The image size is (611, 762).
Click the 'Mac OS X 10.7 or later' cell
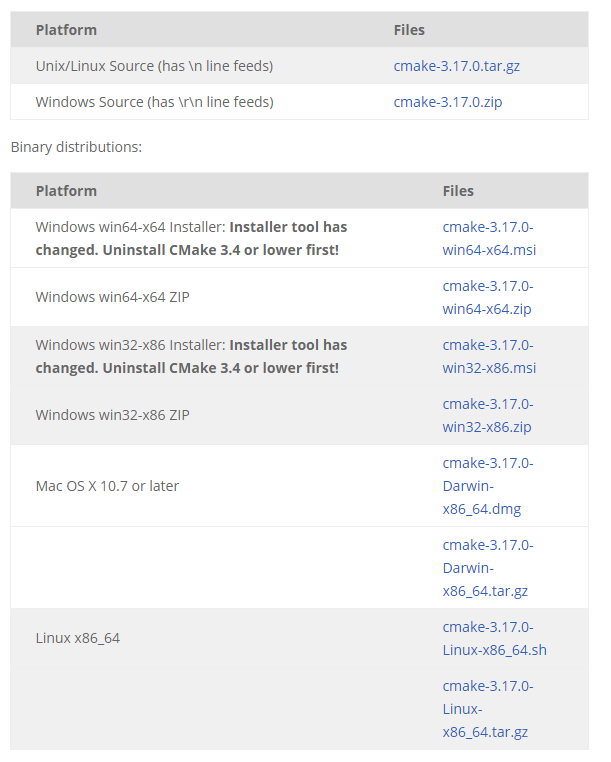coord(107,486)
